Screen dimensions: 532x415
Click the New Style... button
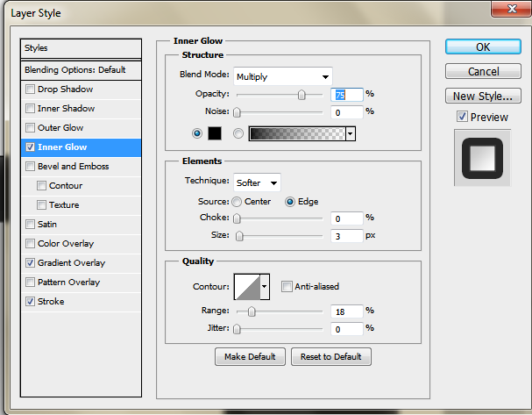click(x=483, y=96)
